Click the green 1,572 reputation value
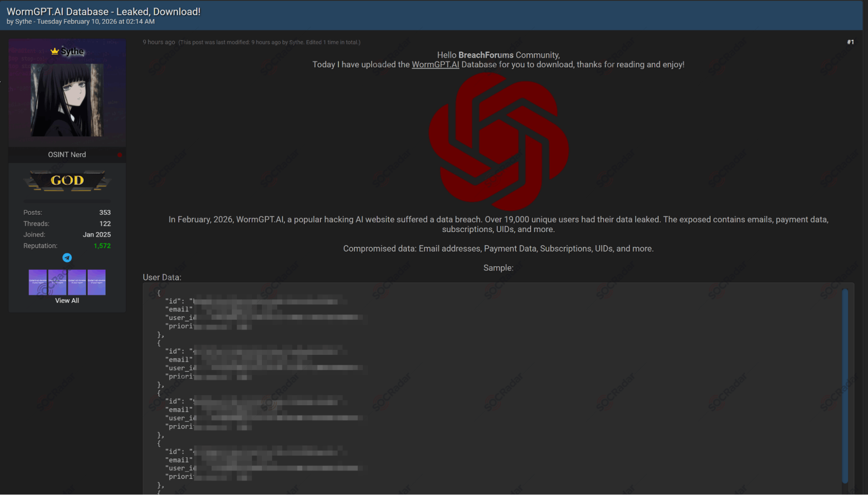This screenshot has height=495, width=868. [x=102, y=246]
